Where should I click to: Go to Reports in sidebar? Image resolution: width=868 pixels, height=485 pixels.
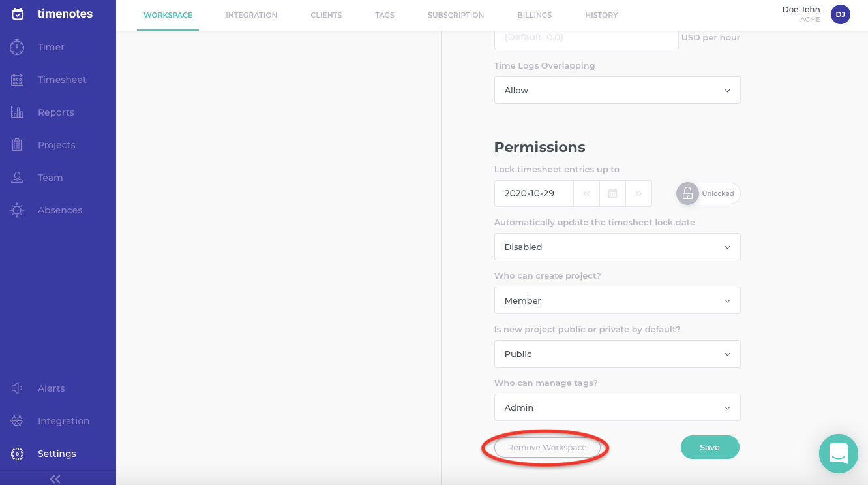coord(56,112)
